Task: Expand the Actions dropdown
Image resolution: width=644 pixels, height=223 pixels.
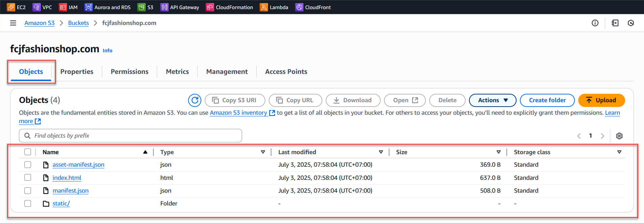Action: click(493, 100)
